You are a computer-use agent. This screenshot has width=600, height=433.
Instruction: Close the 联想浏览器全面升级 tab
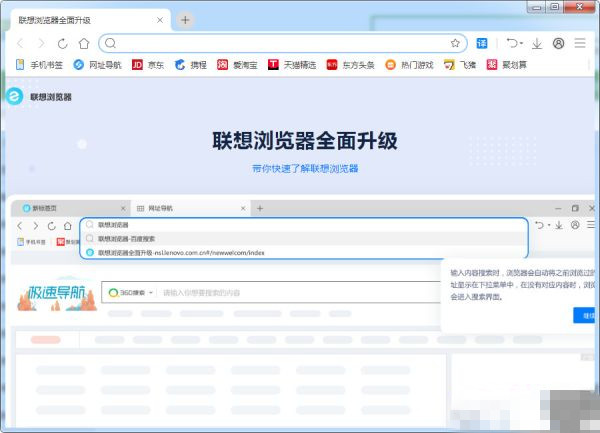coord(160,20)
